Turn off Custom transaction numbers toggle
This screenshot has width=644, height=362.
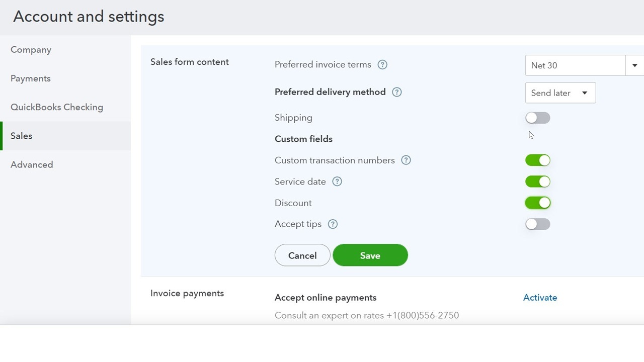(x=538, y=160)
